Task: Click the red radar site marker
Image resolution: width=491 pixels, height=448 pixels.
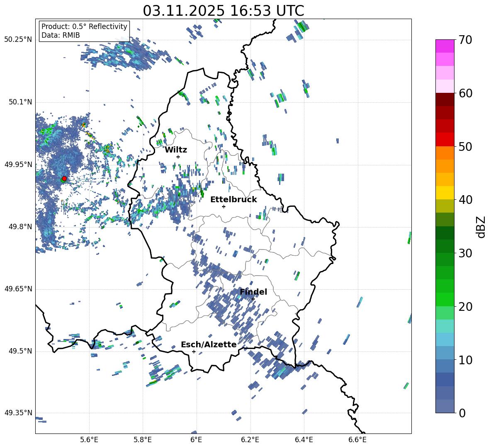Action: 64,179
